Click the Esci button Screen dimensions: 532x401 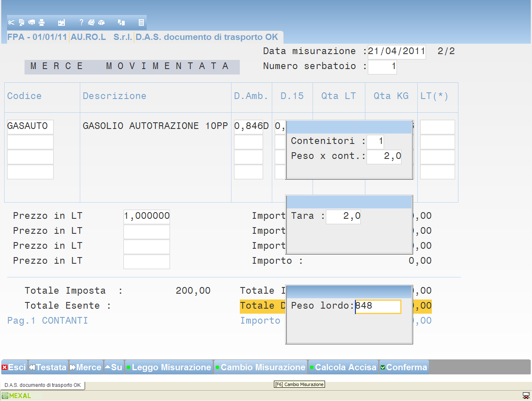pyautogui.click(x=14, y=367)
